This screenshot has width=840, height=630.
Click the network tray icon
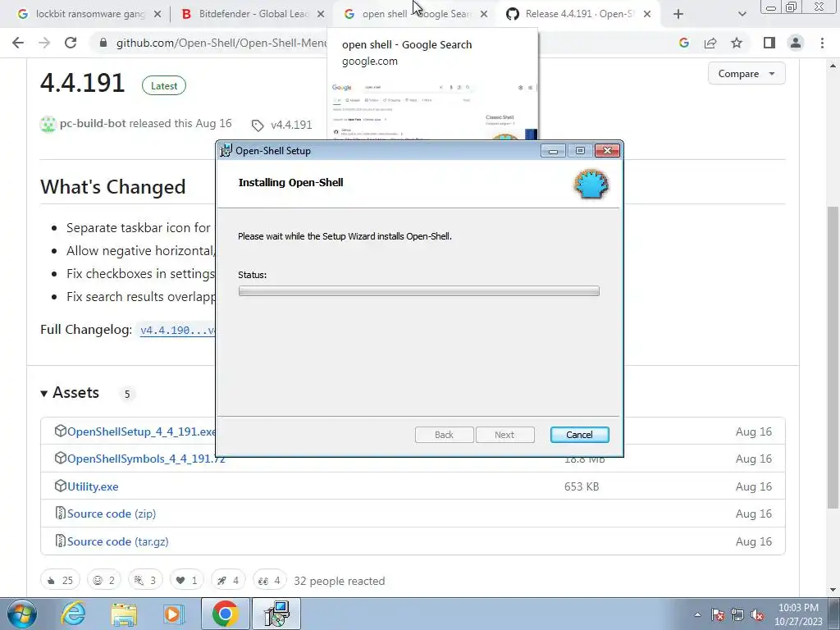click(737, 615)
